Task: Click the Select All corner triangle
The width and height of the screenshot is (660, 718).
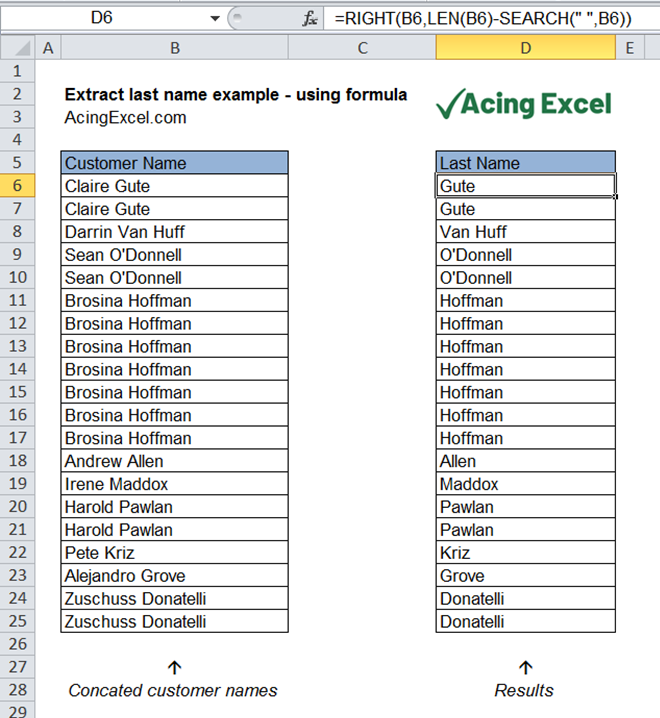Action: coord(18,48)
